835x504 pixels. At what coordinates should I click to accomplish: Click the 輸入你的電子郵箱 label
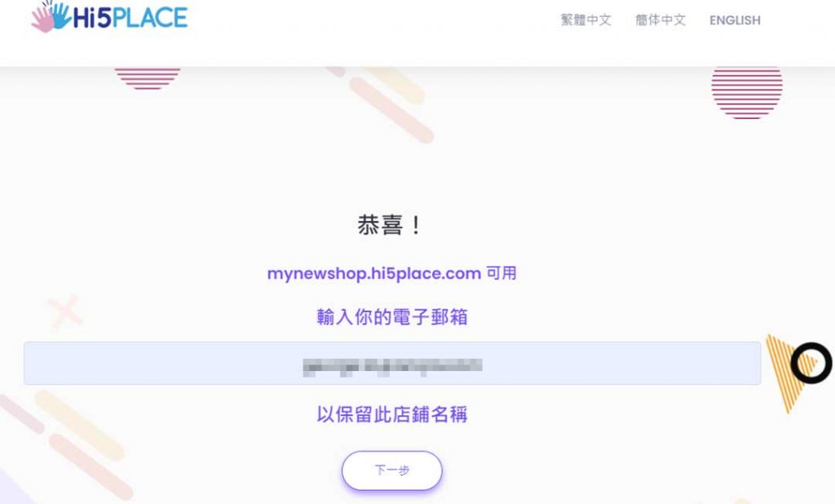point(392,317)
